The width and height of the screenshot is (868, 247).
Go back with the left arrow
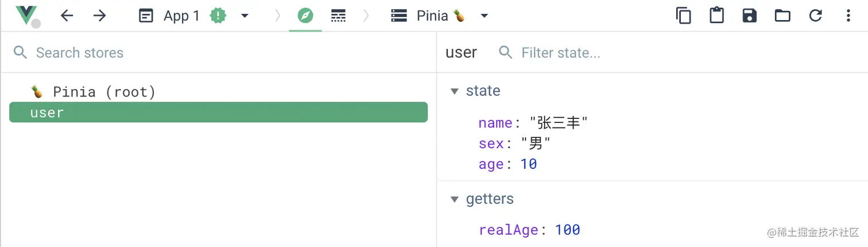tap(67, 16)
